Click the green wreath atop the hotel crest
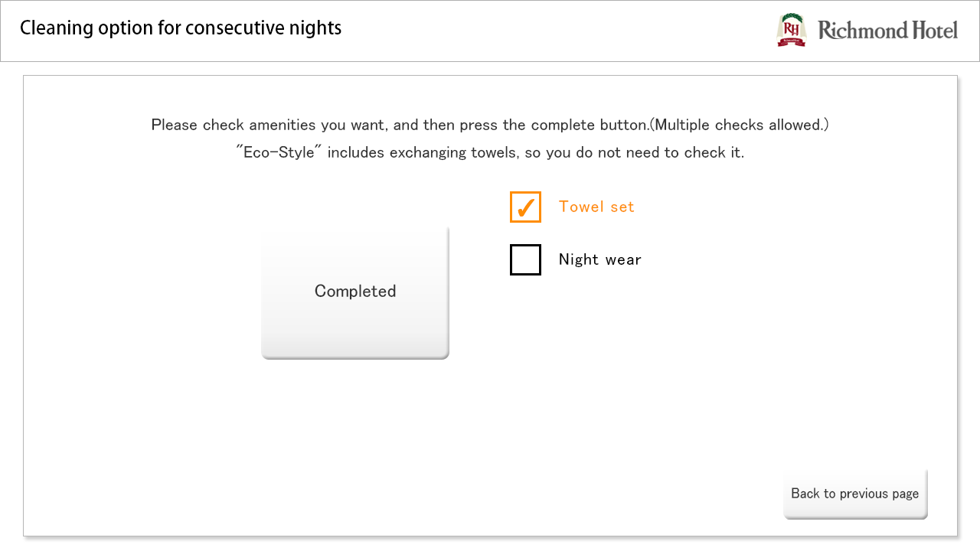The width and height of the screenshot is (980, 551). (792, 18)
